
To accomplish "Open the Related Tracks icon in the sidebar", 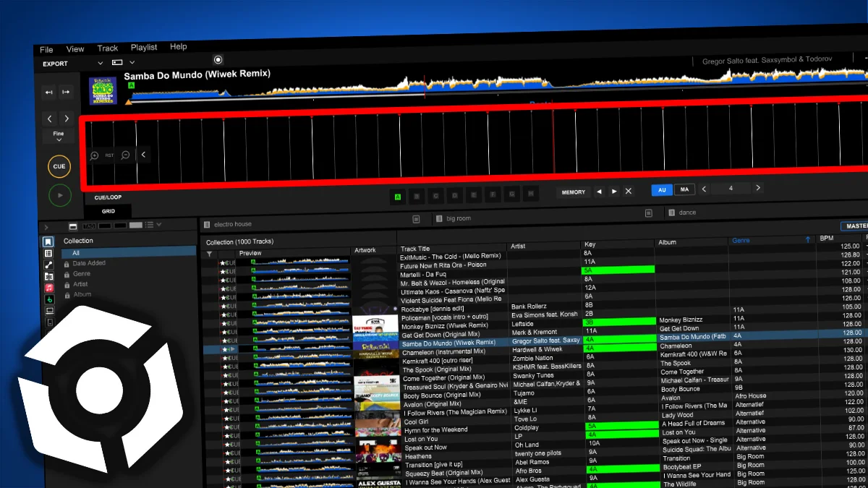I will [x=48, y=265].
